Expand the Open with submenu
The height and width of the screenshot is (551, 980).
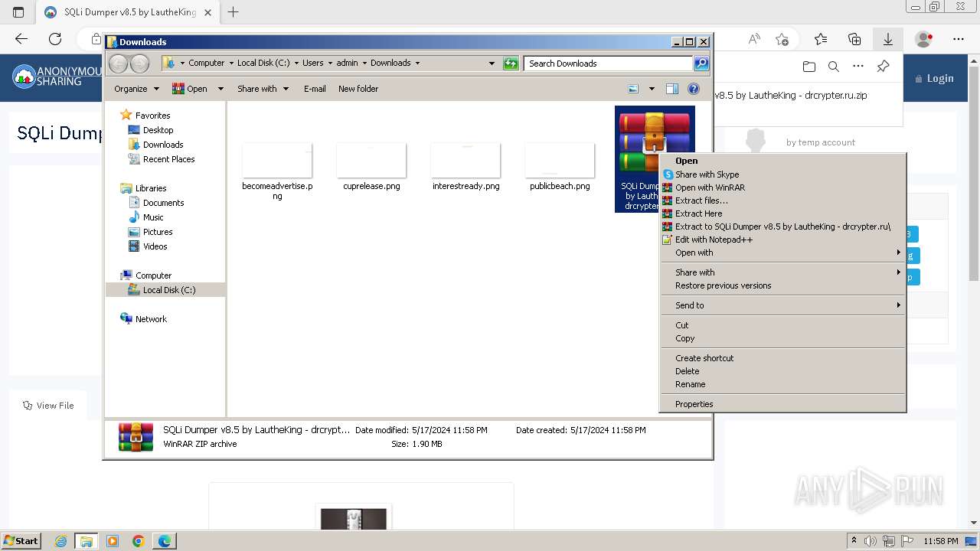(782, 253)
